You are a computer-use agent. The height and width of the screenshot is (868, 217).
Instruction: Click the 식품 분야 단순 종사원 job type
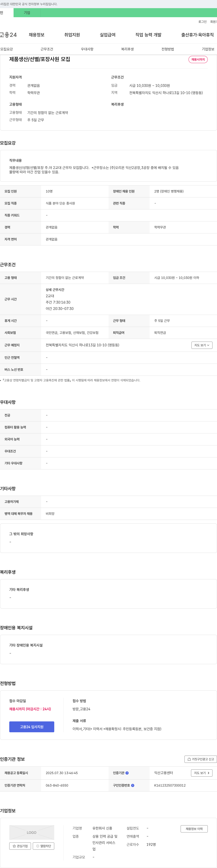click(60, 203)
